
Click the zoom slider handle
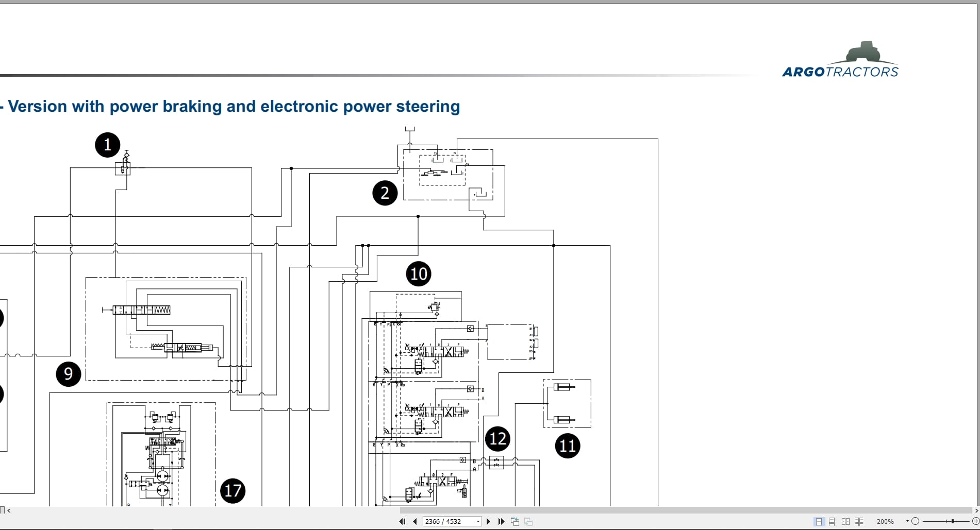pos(953,521)
